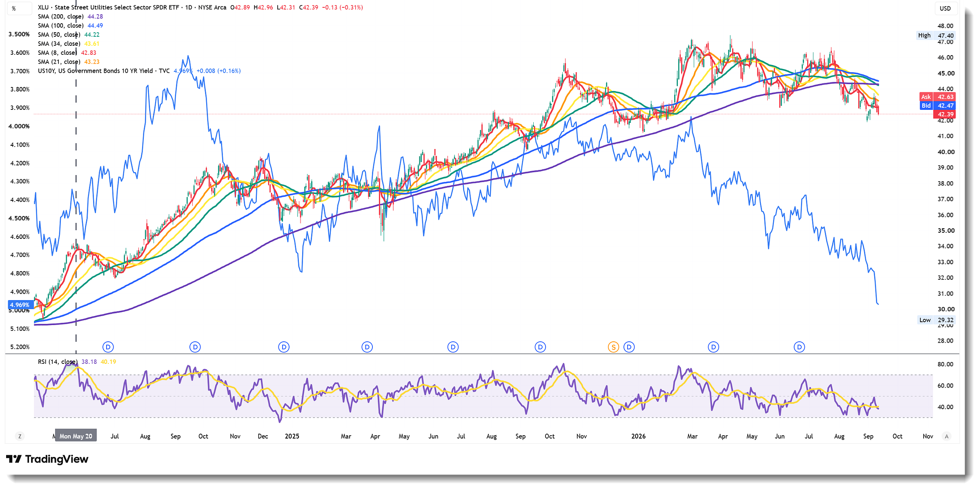Click the dividend D marker near April 2025

pos(367,347)
